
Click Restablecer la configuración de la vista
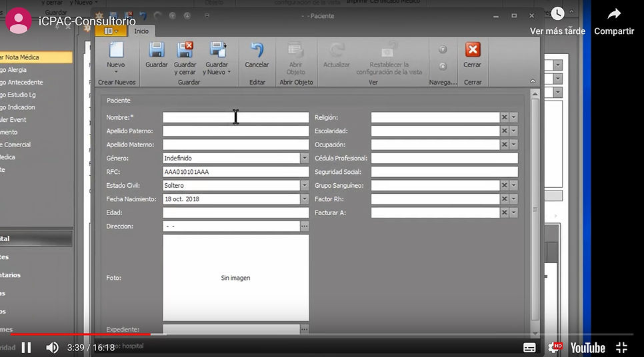tap(389, 57)
